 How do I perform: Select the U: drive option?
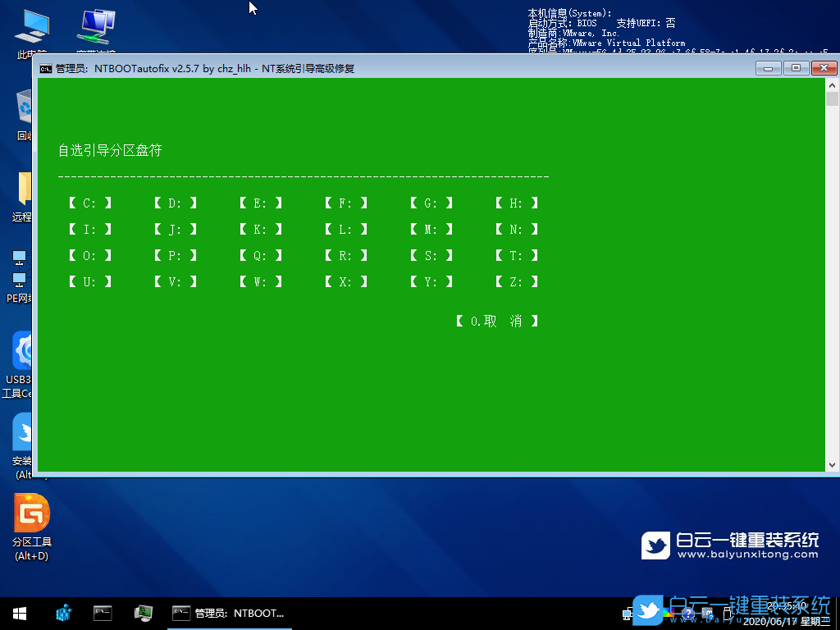89,282
